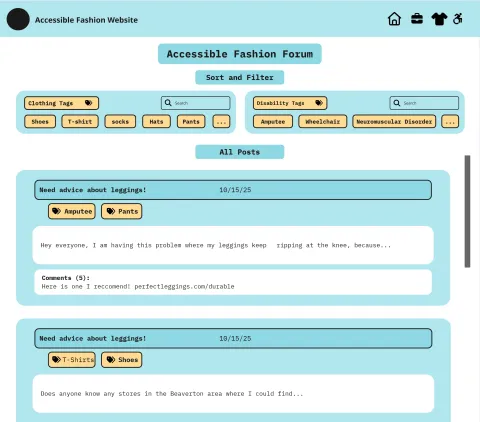Filter by Neuromuscular Disorder tag

[x=394, y=122]
